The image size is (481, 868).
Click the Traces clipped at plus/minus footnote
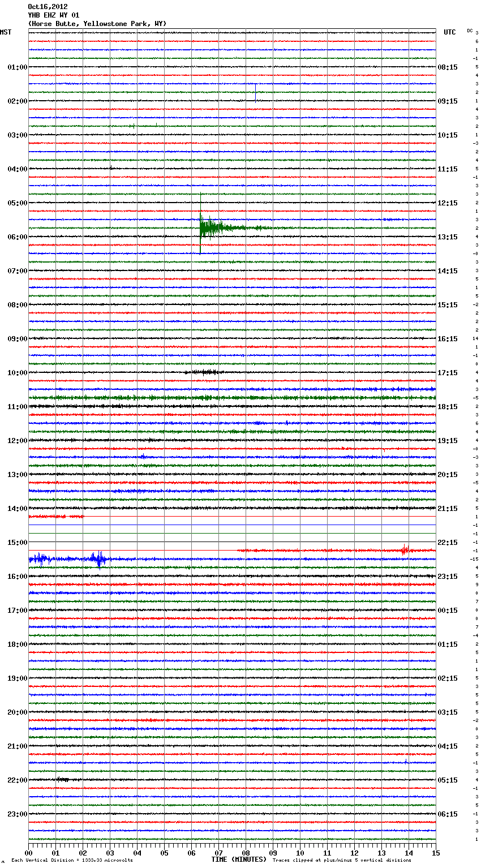point(342,861)
